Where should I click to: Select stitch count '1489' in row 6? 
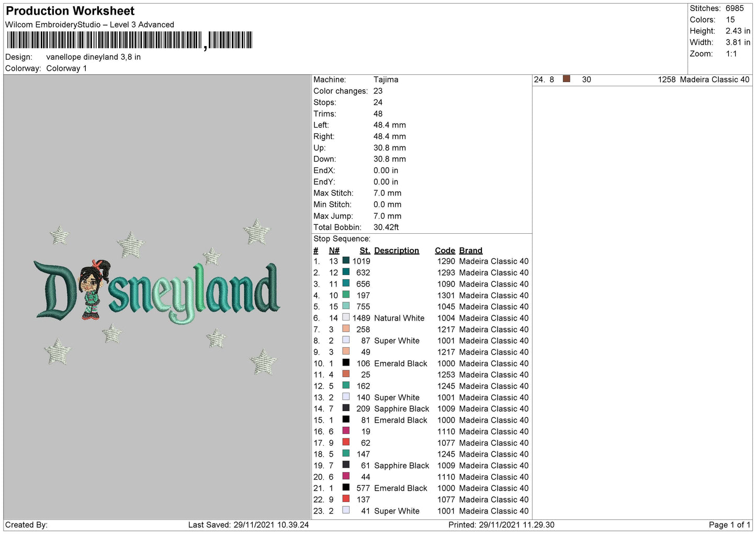(361, 318)
